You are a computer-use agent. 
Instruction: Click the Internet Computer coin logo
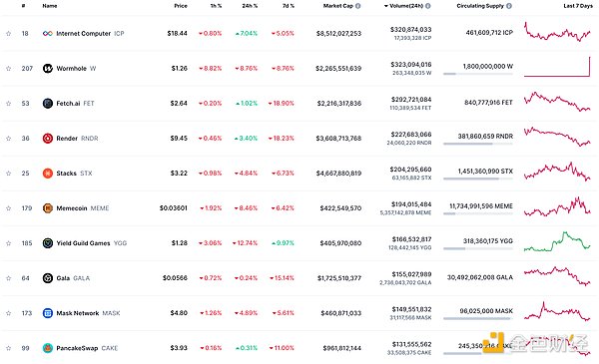48,34
